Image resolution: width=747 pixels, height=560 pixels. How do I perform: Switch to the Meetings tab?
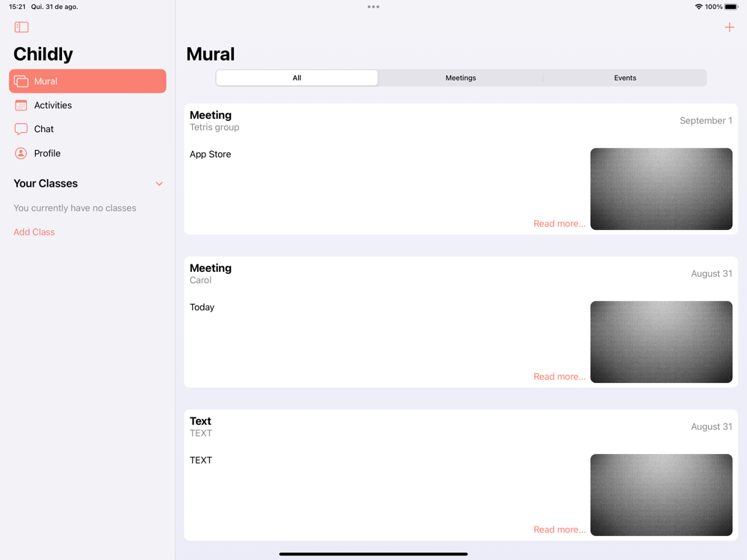click(x=461, y=78)
